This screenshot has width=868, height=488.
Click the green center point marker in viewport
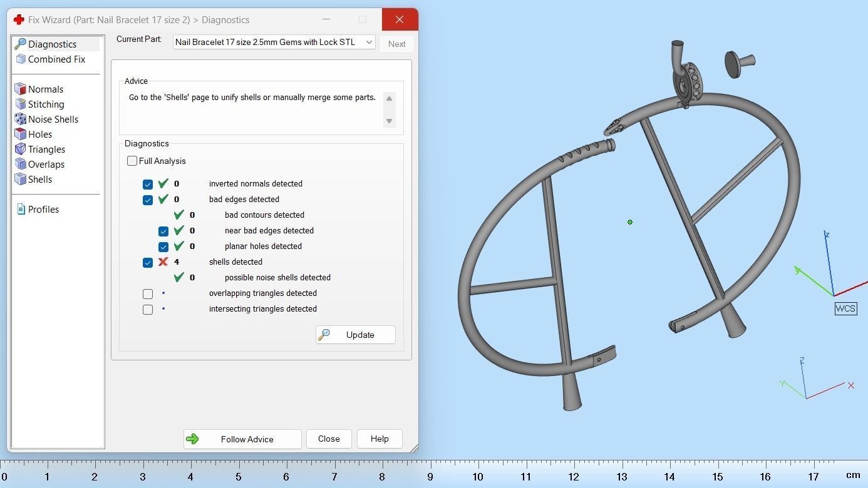click(630, 222)
